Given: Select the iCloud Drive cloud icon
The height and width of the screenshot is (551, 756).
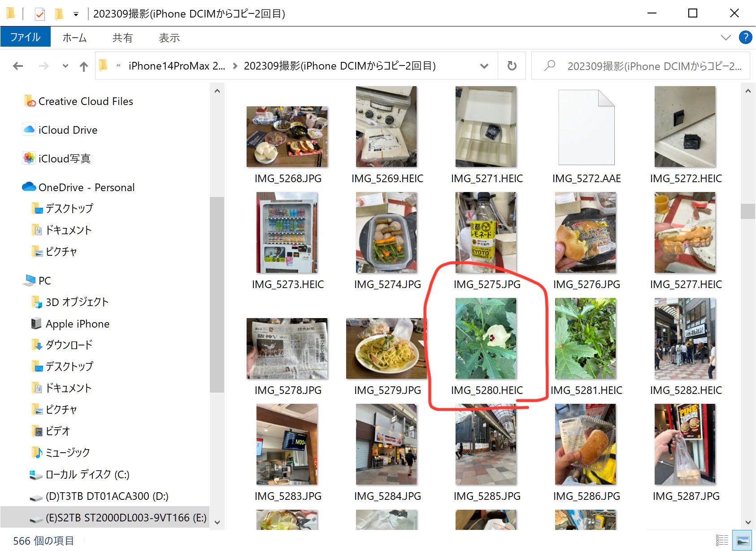Looking at the screenshot, I should coord(29,130).
